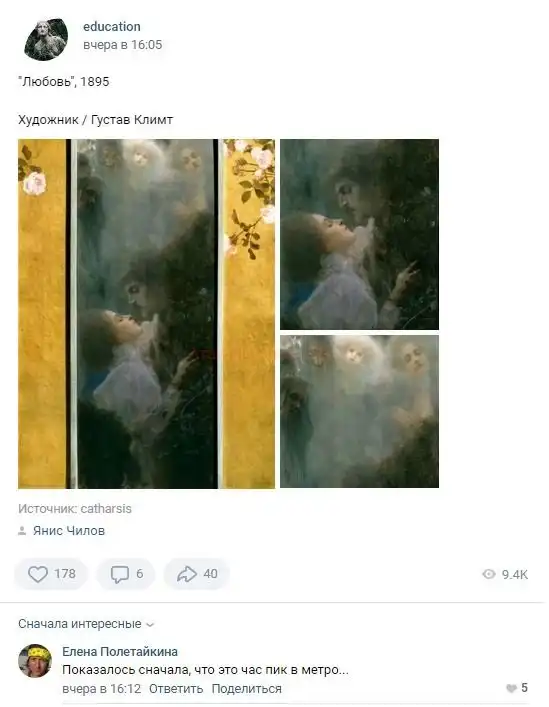Click Ответить under the comment
The image size is (549, 707).
click(176, 689)
